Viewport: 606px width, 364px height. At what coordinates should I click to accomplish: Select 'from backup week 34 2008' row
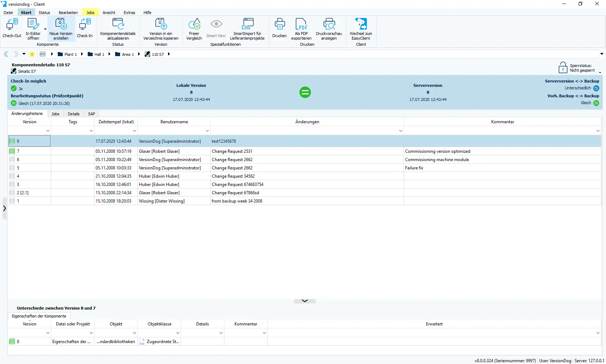pyautogui.click(x=305, y=201)
